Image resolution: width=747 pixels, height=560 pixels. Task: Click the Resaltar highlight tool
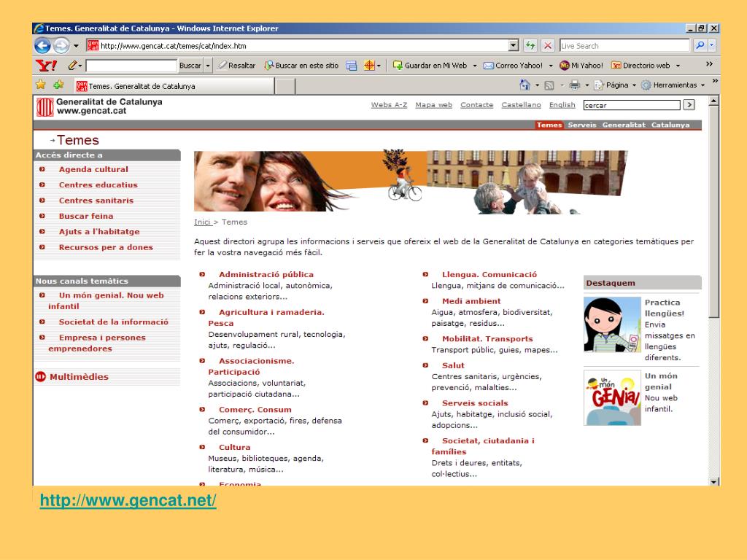(x=237, y=65)
